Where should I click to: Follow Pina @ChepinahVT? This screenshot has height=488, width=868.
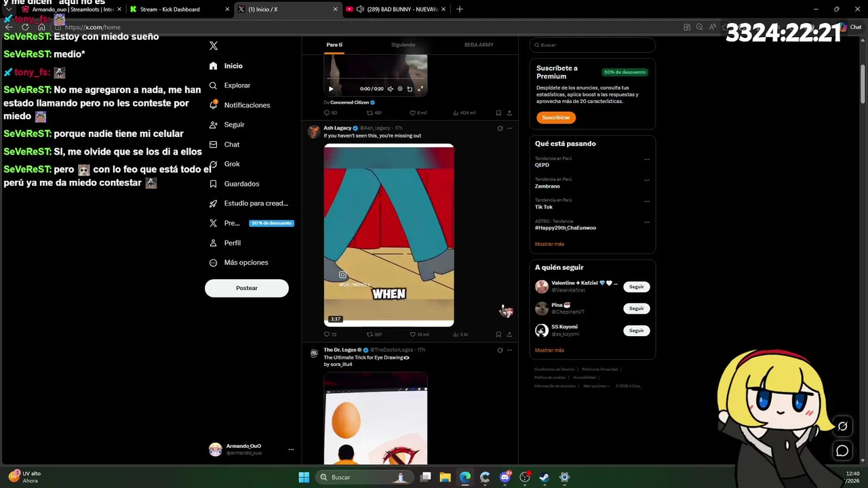[x=636, y=308]
